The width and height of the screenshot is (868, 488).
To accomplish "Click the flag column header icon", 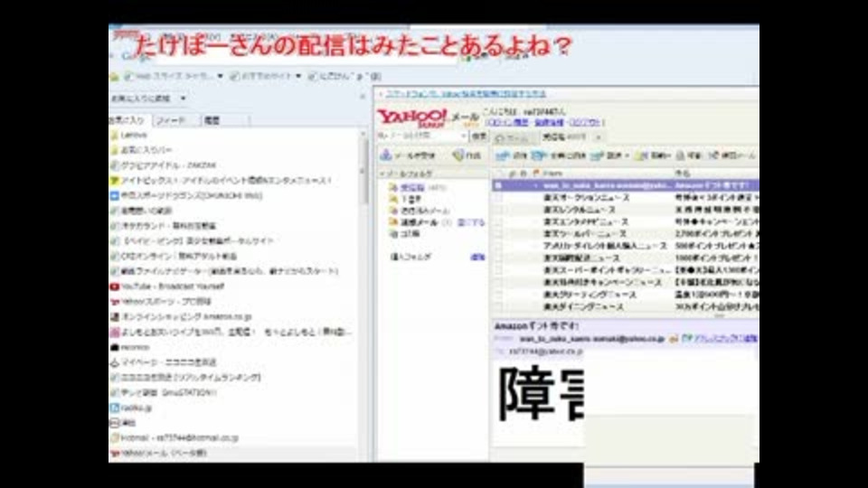I will pos(535,174).
